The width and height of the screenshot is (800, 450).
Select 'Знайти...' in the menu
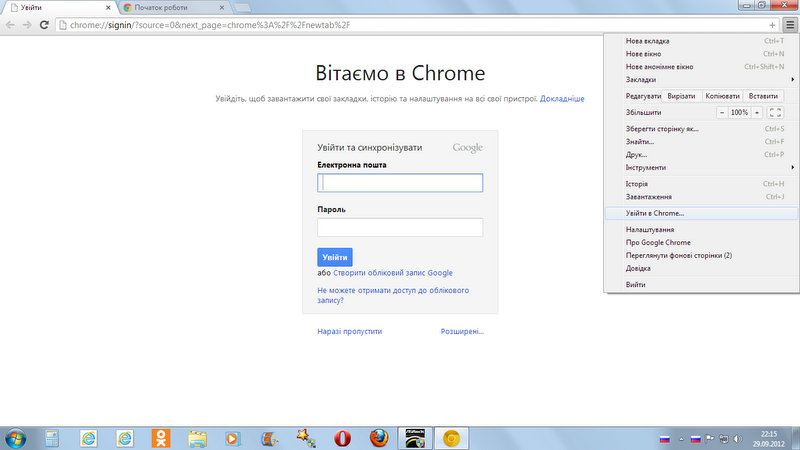pos(702,142)
